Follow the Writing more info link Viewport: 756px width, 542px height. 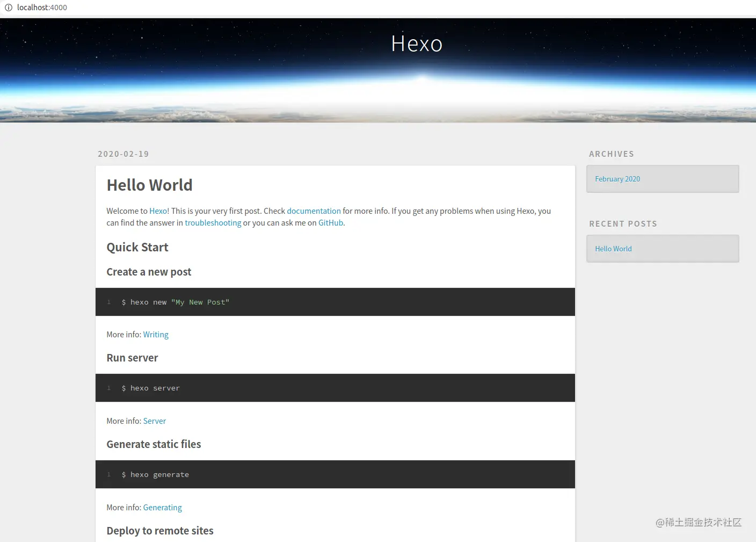pyautogui.click(x=156, y=335)
